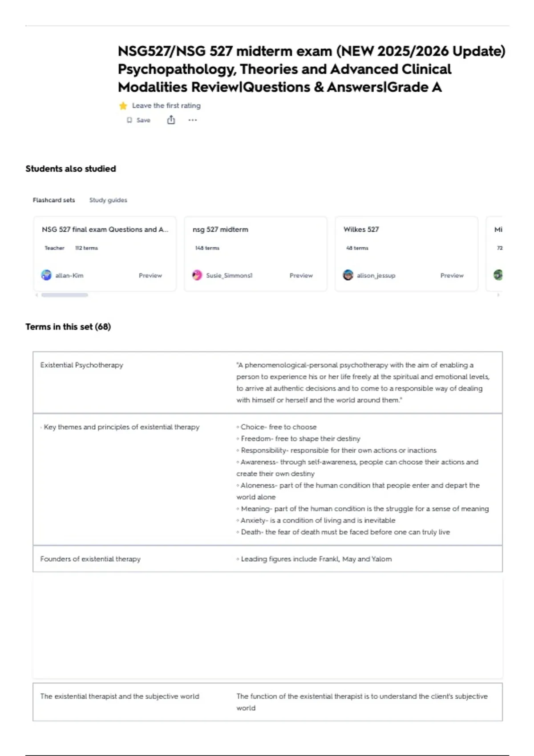The width and height of the screenshot is (534, 756).
Task: Open the Wilkes 527 card title
Action: [x=361, y=229]
